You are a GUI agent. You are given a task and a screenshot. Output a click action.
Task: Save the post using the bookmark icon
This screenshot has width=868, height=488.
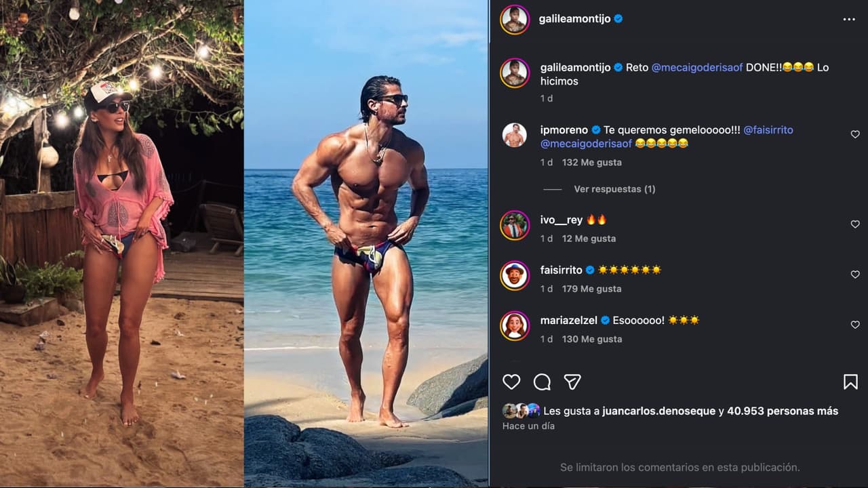click(x=851, y=382)
